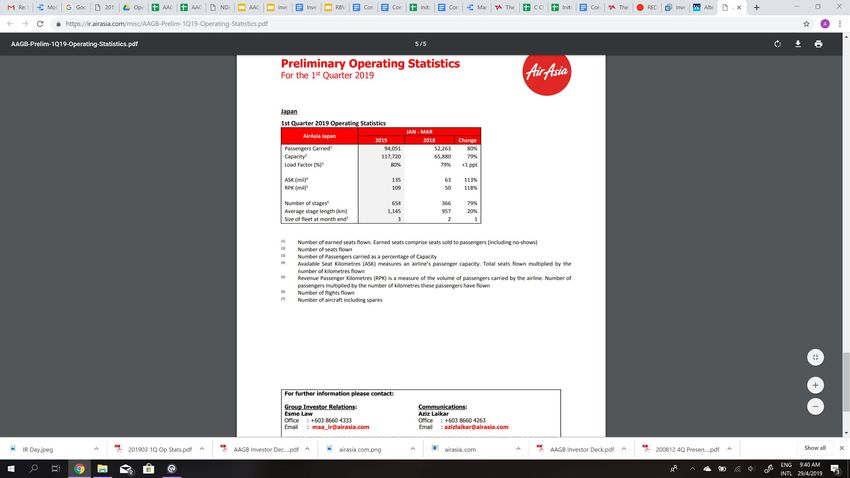Viewport: 850px width, 478px height.
Task: View site security padlock info
Action: [59, 24]
